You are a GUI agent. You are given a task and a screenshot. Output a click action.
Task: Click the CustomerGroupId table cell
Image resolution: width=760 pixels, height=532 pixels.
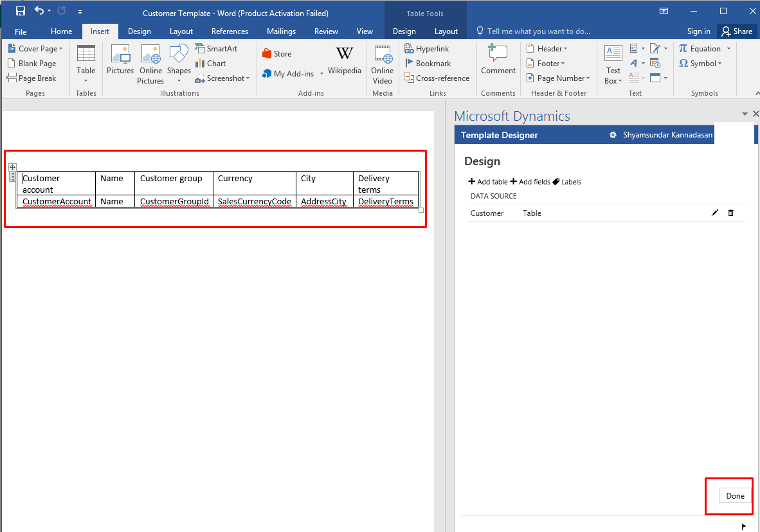coord(174,201)
